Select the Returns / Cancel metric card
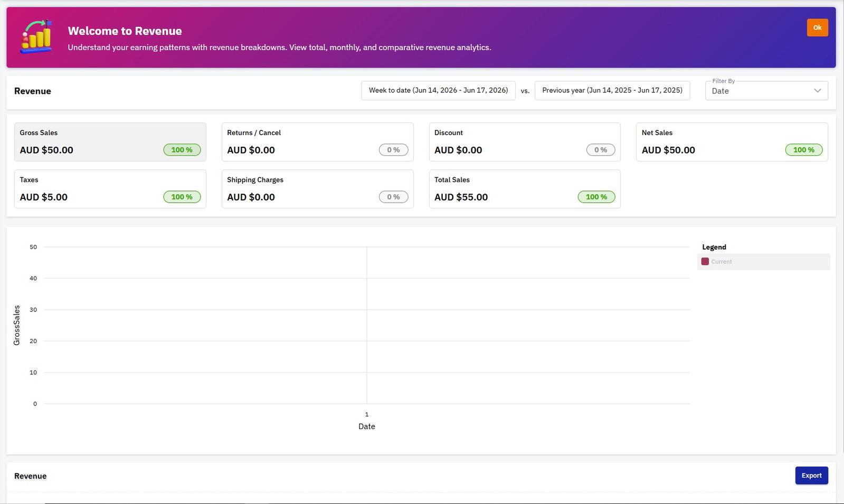Viewport: 844px width, 504px height. point(318,142)
